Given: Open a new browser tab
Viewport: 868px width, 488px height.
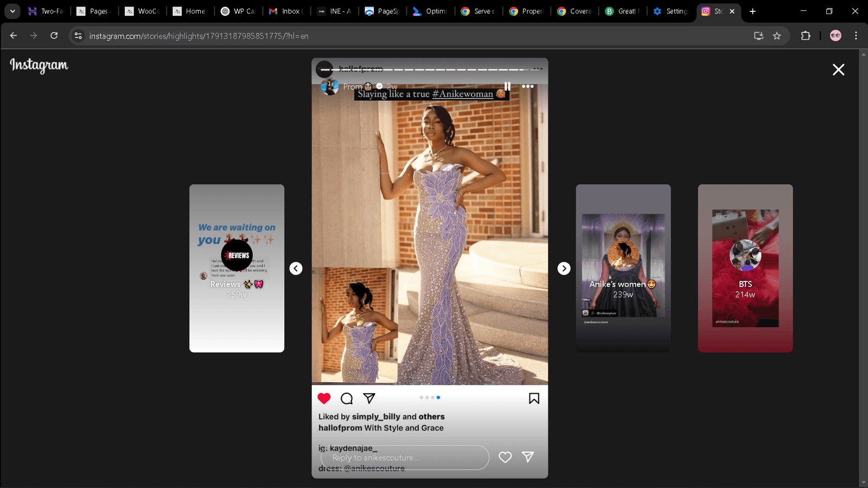Looking at the screenshot, I should (752, 11).
